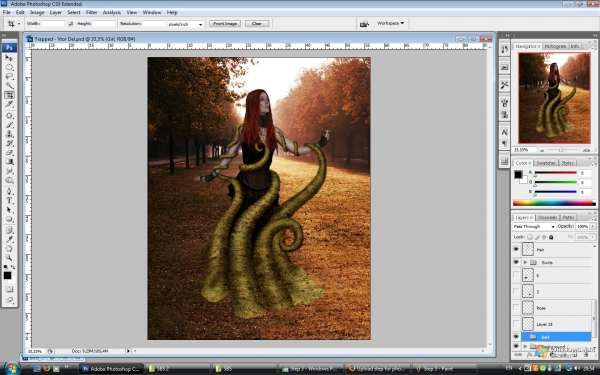This screenshot has height=375, width=600.
Task: Select the Slice tool
Action: pyautogui.click(x=9, y=104)
